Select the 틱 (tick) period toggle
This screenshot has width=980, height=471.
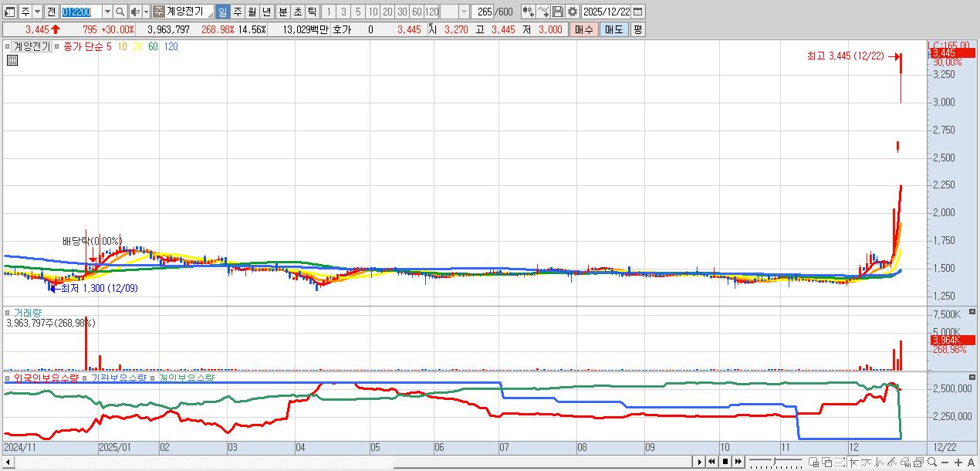point(312,12)
